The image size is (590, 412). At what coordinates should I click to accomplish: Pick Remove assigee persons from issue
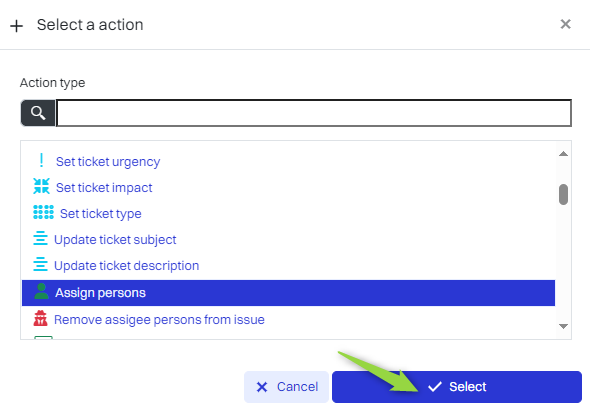[160, 320]
